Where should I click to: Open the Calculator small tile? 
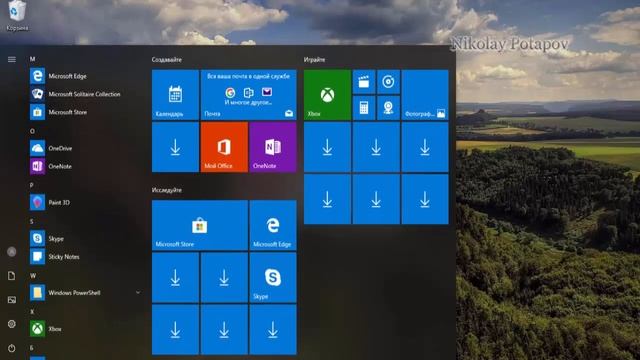pos(364,108)
